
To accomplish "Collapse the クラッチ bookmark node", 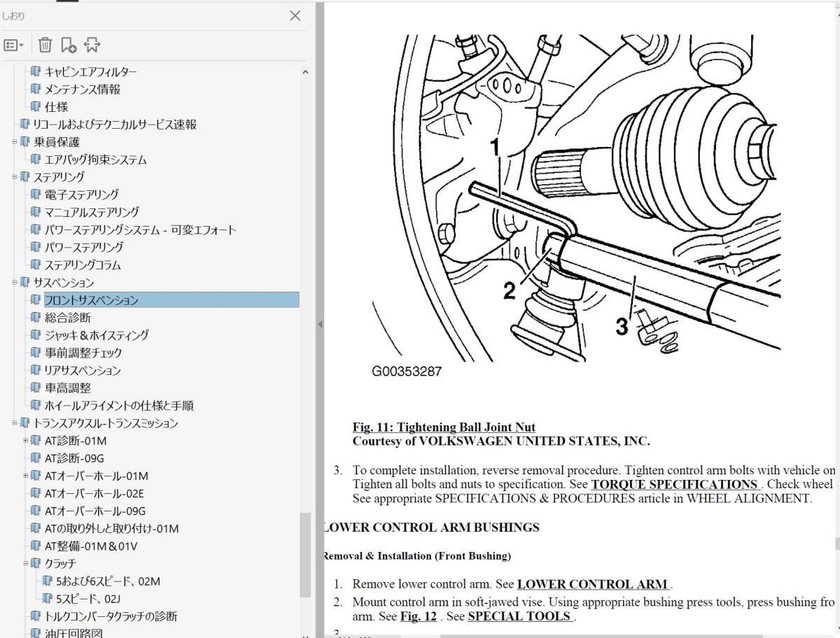I will (x=26, y=563).
